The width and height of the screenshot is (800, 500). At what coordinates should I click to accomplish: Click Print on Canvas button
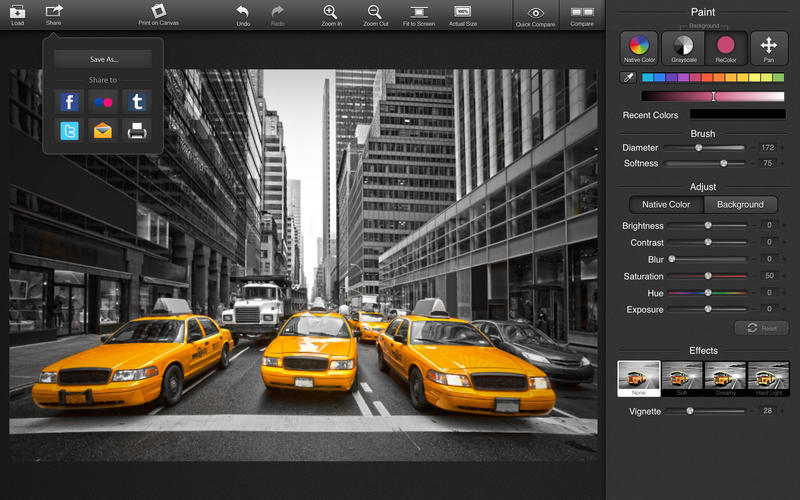[x=158, y=14]
